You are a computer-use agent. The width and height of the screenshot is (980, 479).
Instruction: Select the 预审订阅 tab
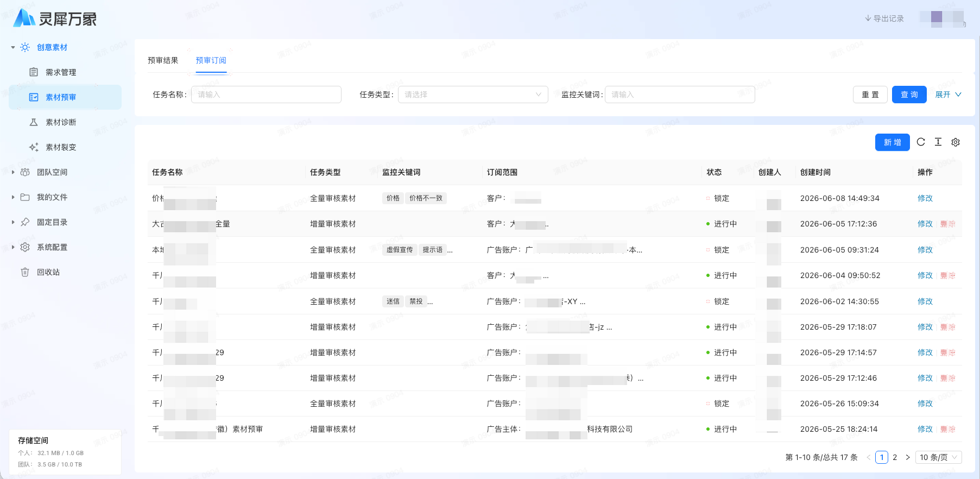click(x=211, y=60)
